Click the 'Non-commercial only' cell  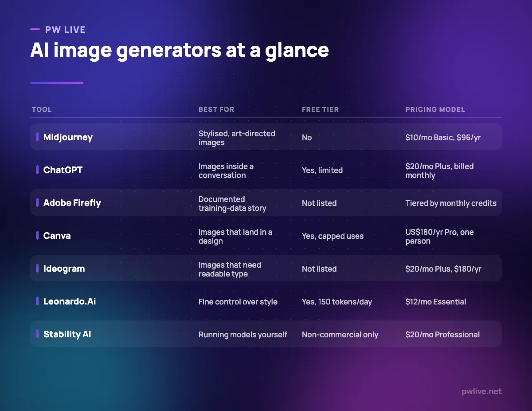click(x=340, y=335)
